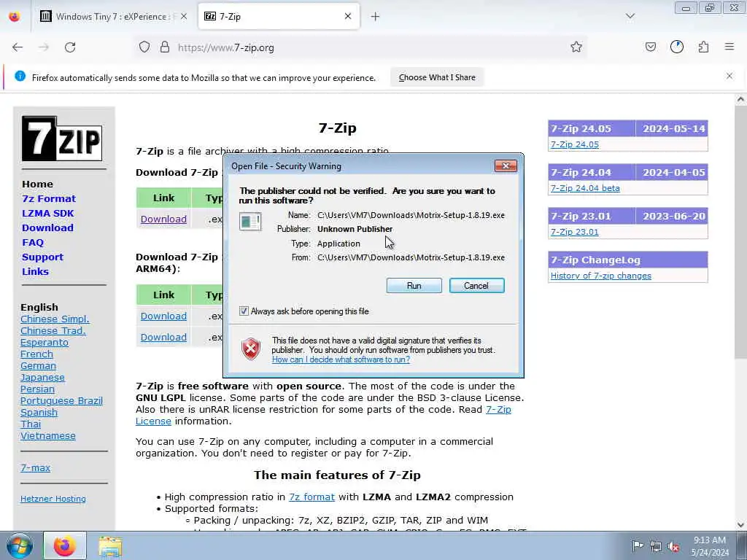Open the Firefox downloads progress icon
747x560 pixels.
click(677, 47)
